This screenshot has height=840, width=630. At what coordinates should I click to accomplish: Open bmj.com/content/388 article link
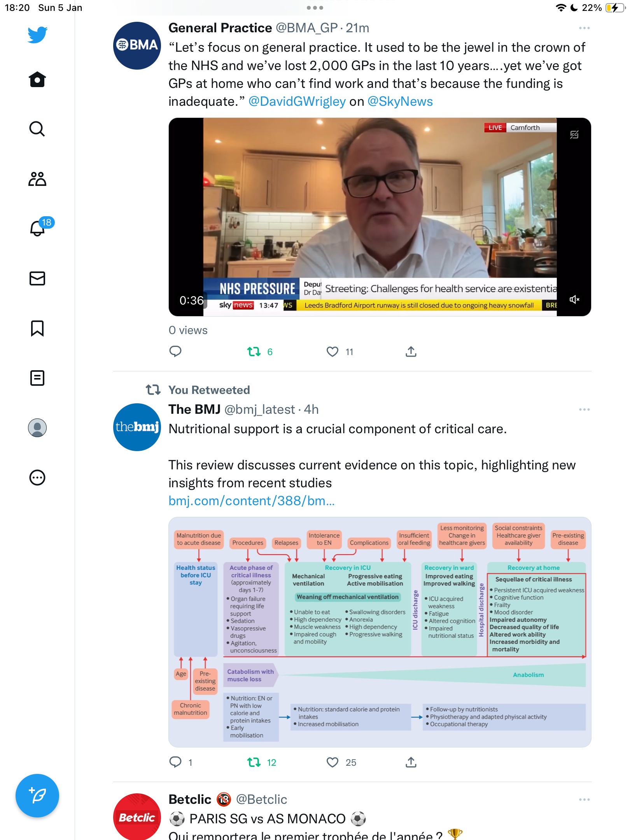[252, 501]
